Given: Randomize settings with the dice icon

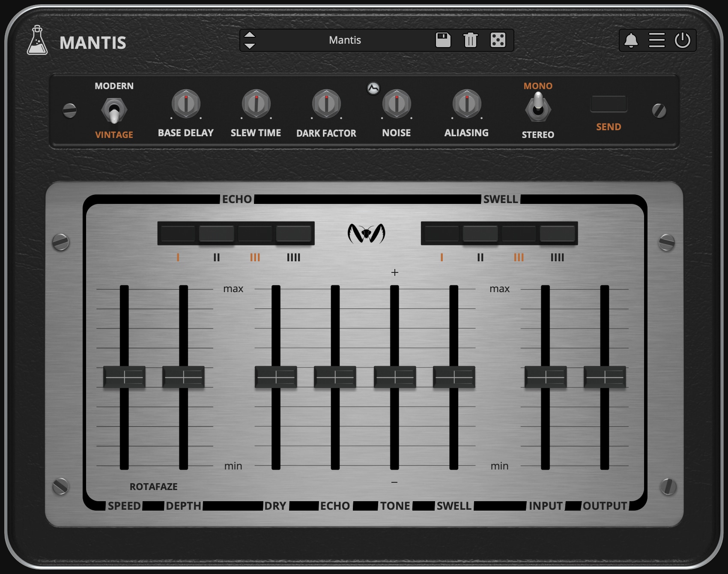Looking at the screenshot, I should 499,39.
